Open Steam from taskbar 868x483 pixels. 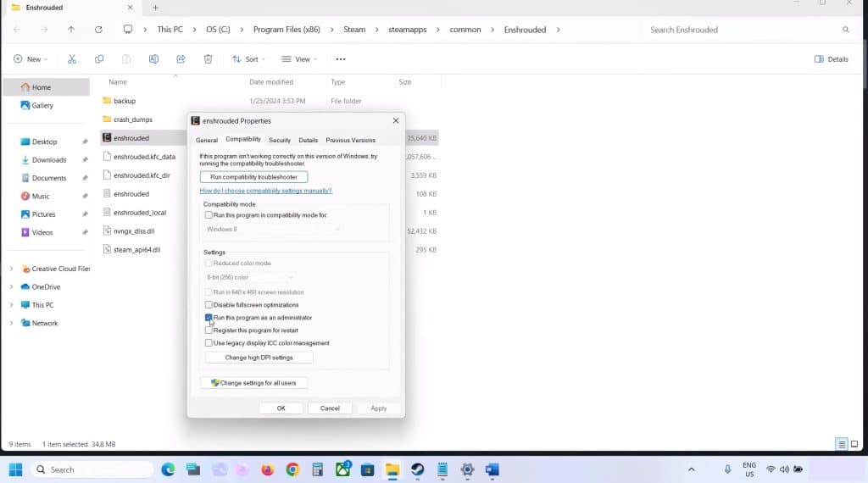[417, 469]
